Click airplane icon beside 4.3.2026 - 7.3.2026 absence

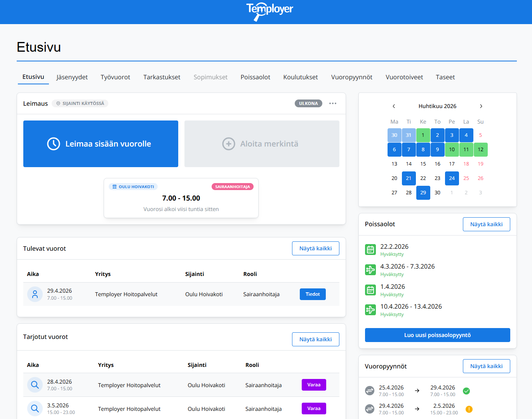click(x=370, y=270)
